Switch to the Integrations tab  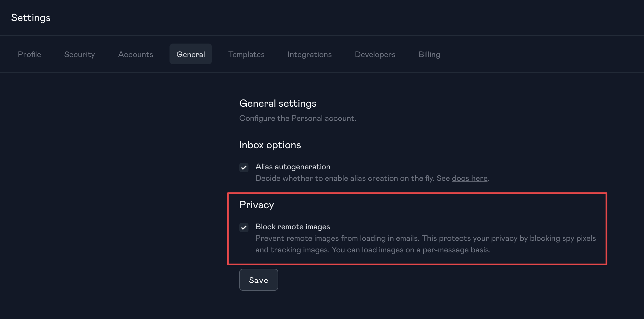(309, 54)
